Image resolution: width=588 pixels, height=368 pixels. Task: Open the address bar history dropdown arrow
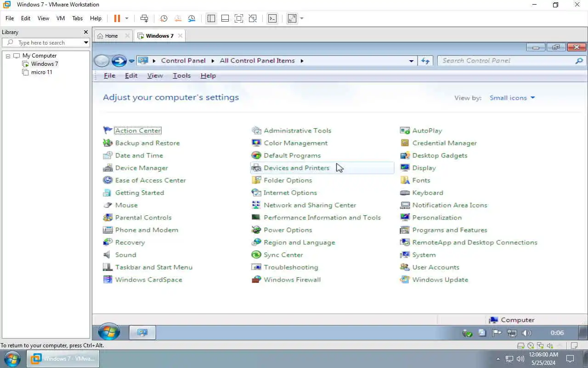pyautogui.click(x=411, y=61)
